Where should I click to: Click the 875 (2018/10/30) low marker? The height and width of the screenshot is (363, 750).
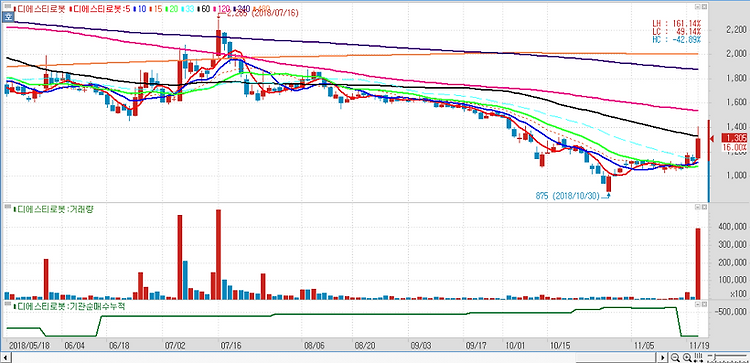tap(567, 197)
